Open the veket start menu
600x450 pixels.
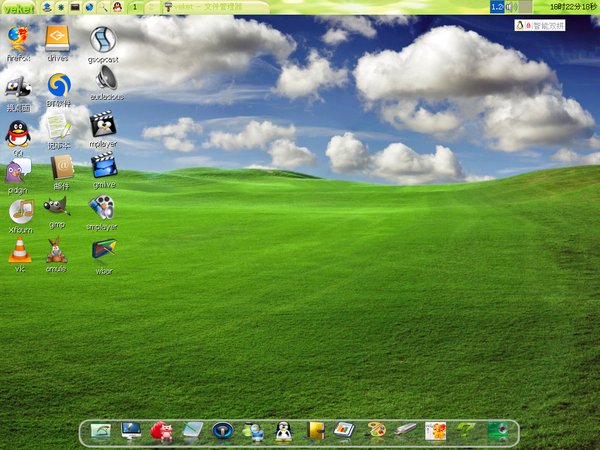pyautogui.click(x=17, y=7)
